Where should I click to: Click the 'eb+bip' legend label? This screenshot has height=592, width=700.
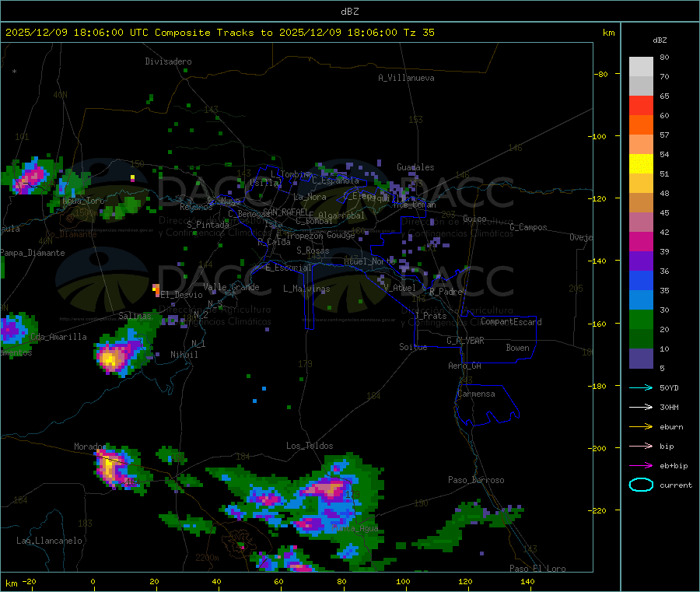click(x=674, y=466)
